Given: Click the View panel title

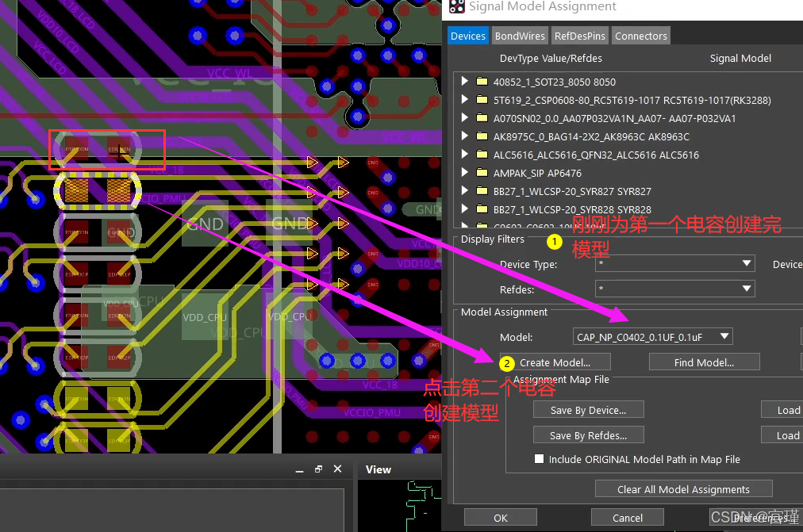Looking at the screenshot, I should (x=378, y=469).
